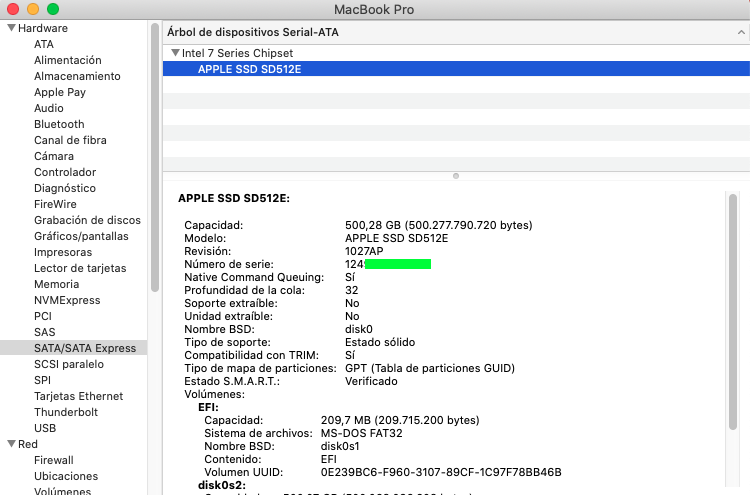Viewport: 750px width, 495px height.
Task: Show Tarjetas Ethernet information
Action: point(78,396)
